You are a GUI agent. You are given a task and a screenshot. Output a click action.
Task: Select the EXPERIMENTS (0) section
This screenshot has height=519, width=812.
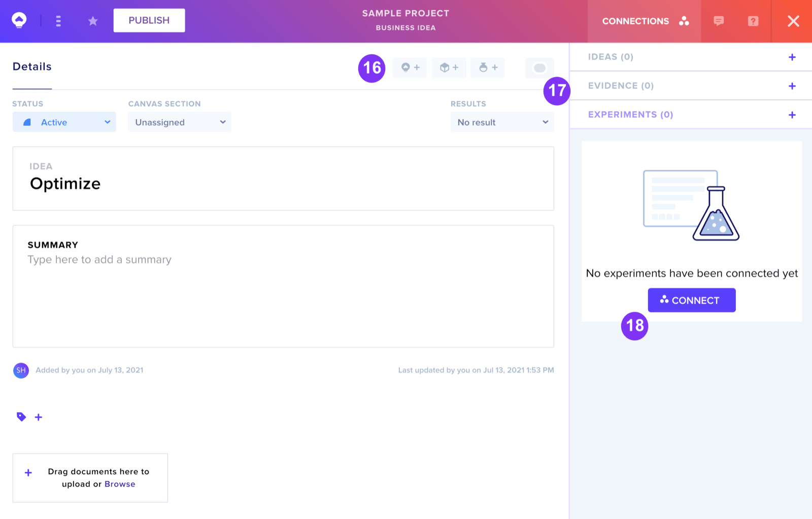pyautogui.click(x=630, y=115)
